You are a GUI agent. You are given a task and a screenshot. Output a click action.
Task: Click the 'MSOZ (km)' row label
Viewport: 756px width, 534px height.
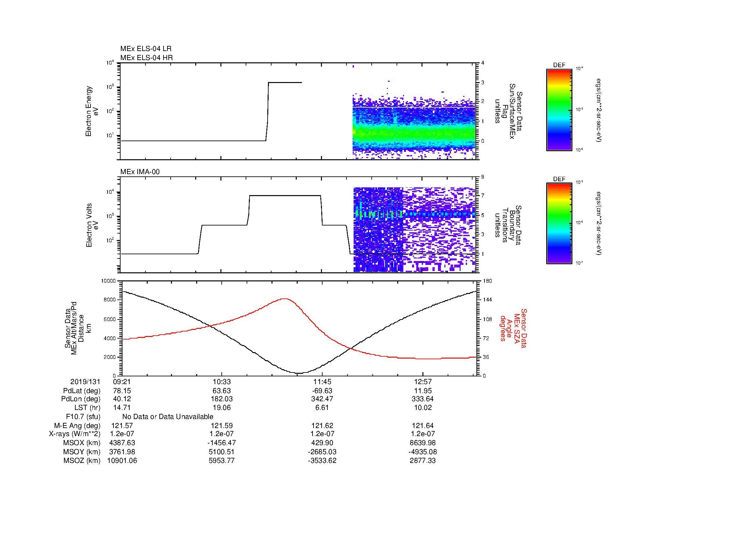point(82,461)
